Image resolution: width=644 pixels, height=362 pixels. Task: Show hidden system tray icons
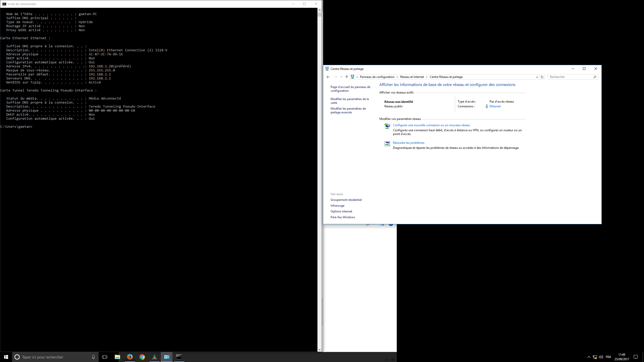coord(589,357)
